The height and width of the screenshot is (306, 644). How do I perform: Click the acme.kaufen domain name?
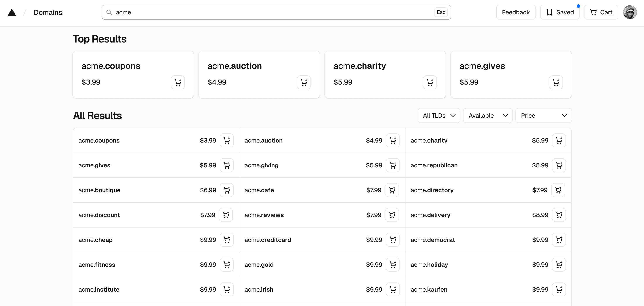coord(429,289)
